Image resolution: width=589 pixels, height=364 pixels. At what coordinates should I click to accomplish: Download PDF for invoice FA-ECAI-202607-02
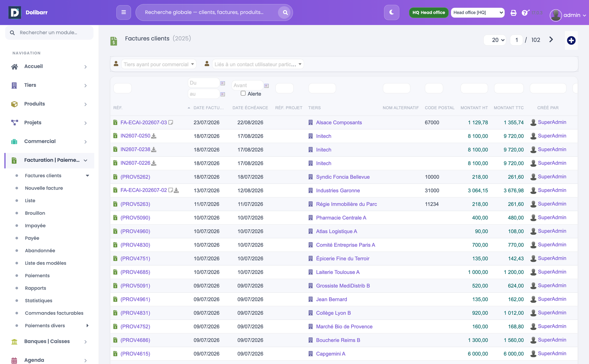(x=176, y=190)
